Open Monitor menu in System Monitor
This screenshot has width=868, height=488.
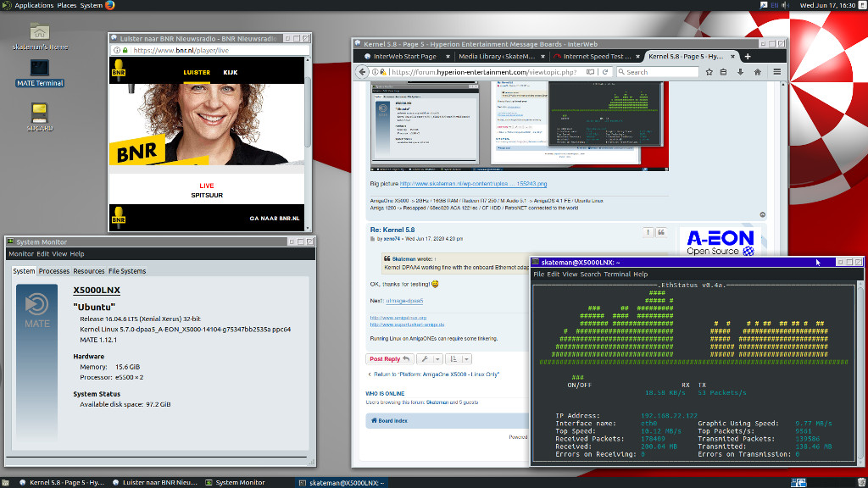click(x=21, y=254)
